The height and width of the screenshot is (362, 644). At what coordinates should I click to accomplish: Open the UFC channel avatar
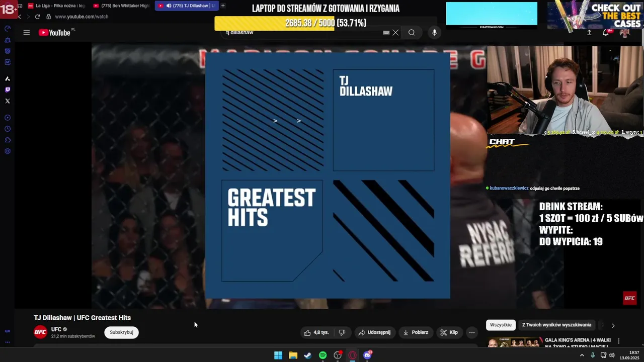point(40,332)
